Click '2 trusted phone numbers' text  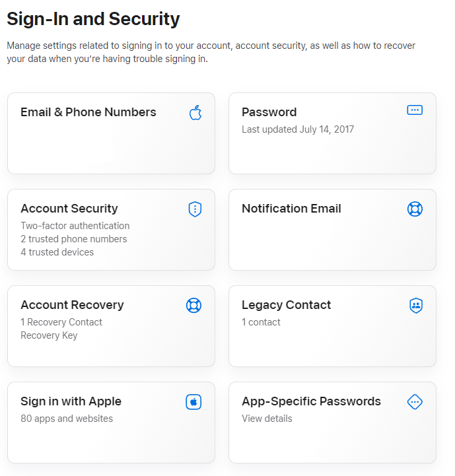74,239
